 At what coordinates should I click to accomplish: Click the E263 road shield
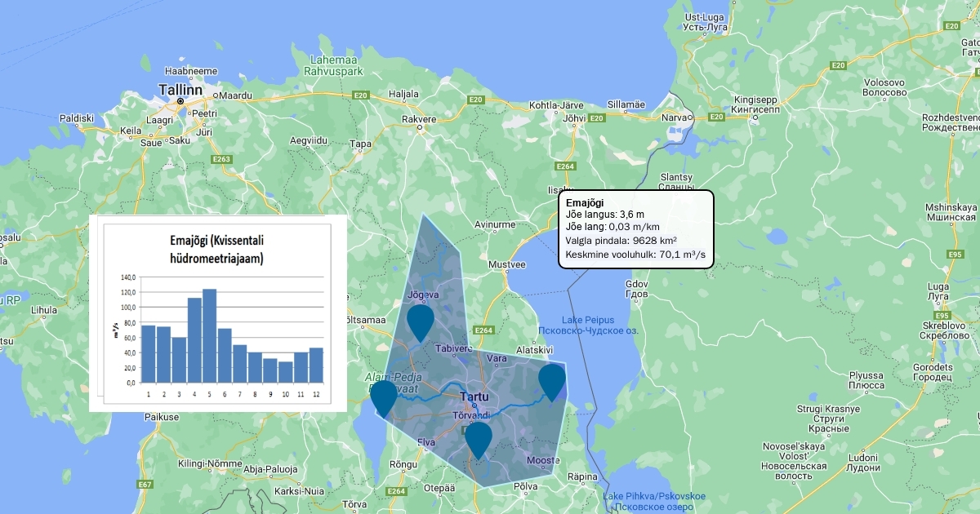coord(222,159)
